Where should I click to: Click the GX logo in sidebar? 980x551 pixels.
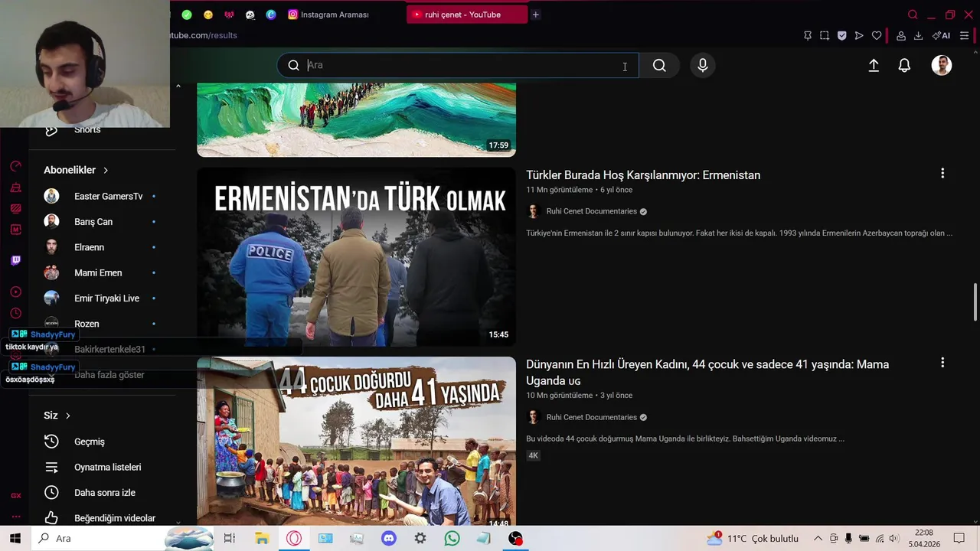click(15, 495)
